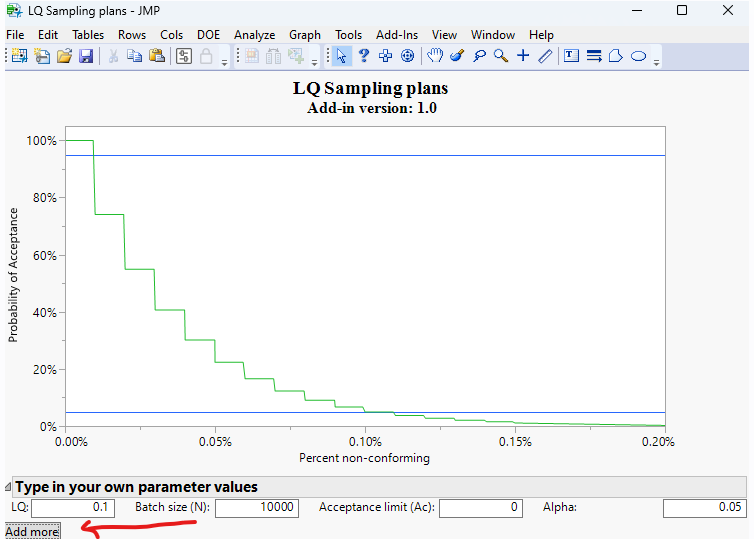Select the Grabber hand tool

tap(435, 56)
